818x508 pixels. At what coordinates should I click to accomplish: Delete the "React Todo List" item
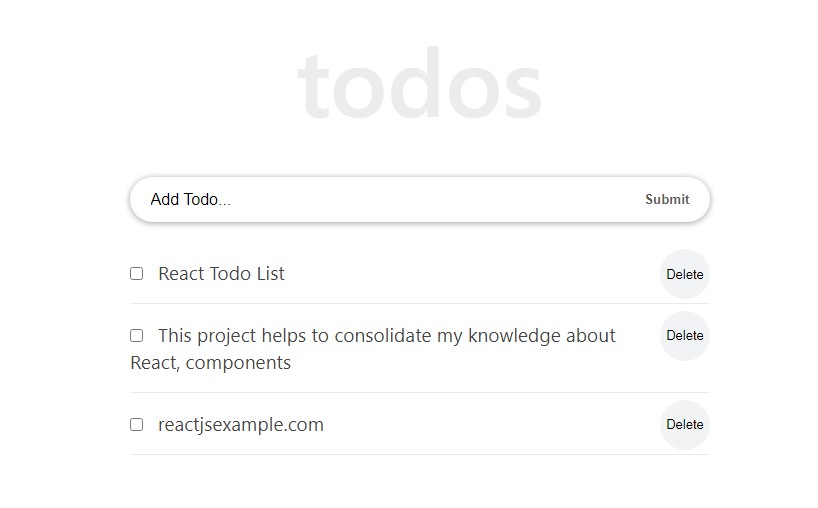(x=685, y=274)
